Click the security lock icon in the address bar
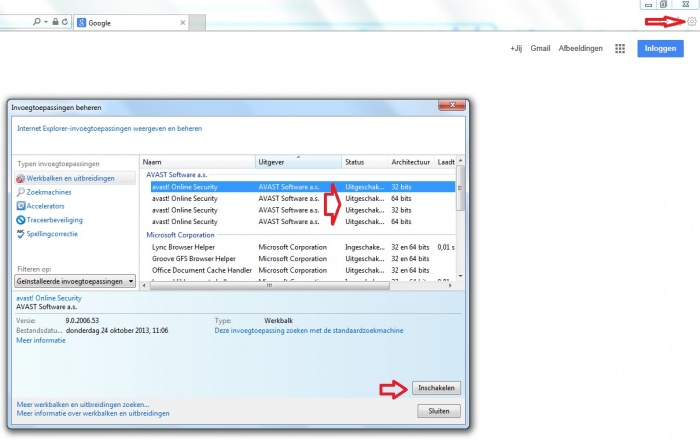 pos(55,21)
